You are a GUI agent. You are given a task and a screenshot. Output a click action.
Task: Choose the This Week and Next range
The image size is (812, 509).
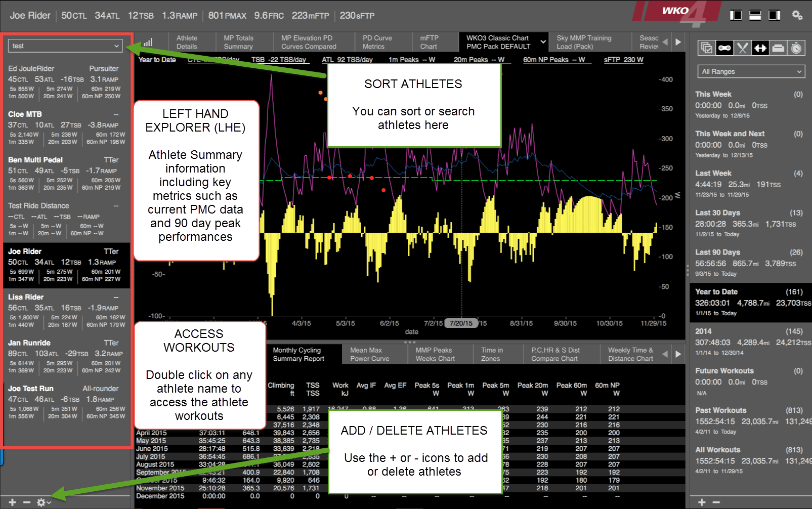pyautogui.click(x=751, y=144)
